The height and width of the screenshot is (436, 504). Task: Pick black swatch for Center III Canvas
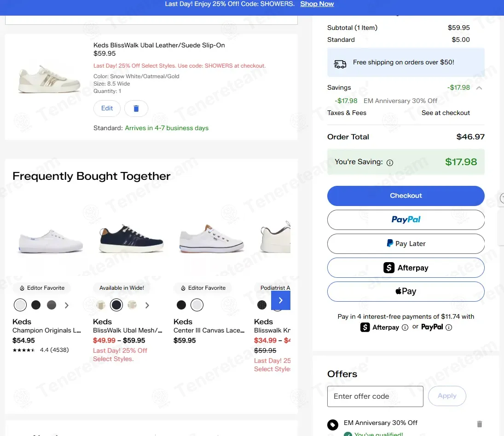(x=181, y=305)
